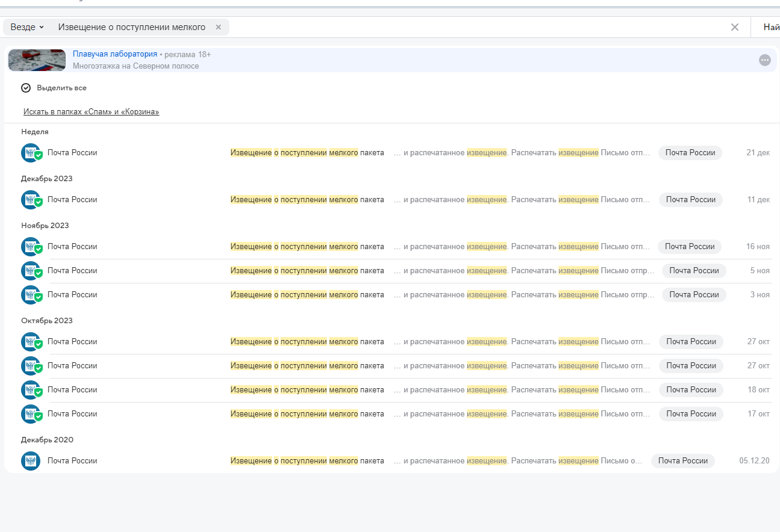Click the Почта России tag on 21 дек email

pyautogui.click(x=690, y=153)
